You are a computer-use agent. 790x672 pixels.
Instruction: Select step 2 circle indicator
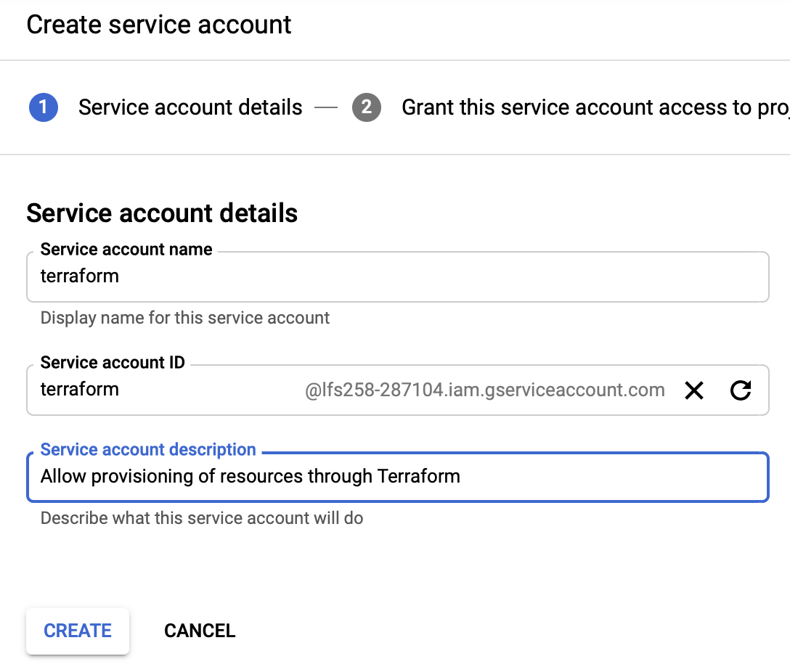pos(366,107)
